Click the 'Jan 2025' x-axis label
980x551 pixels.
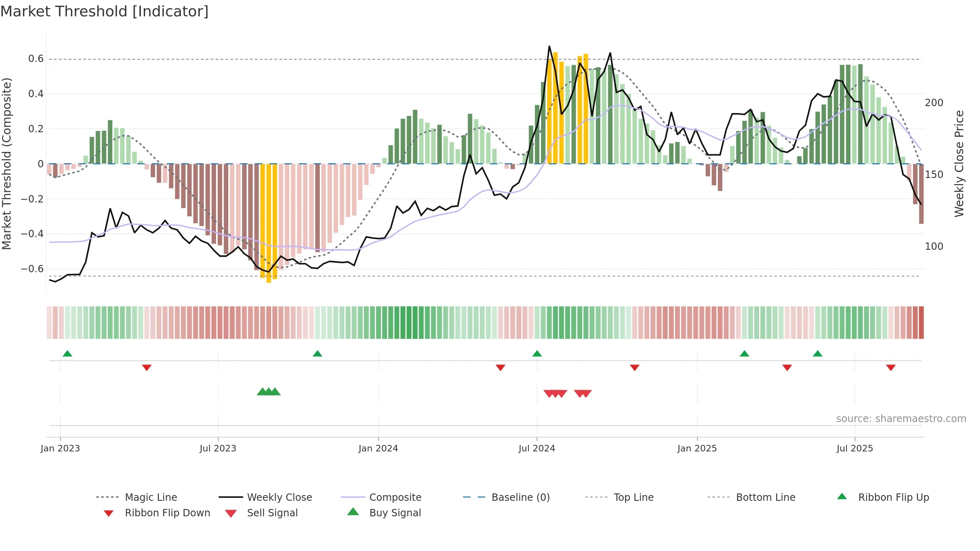tap(697, 449)
